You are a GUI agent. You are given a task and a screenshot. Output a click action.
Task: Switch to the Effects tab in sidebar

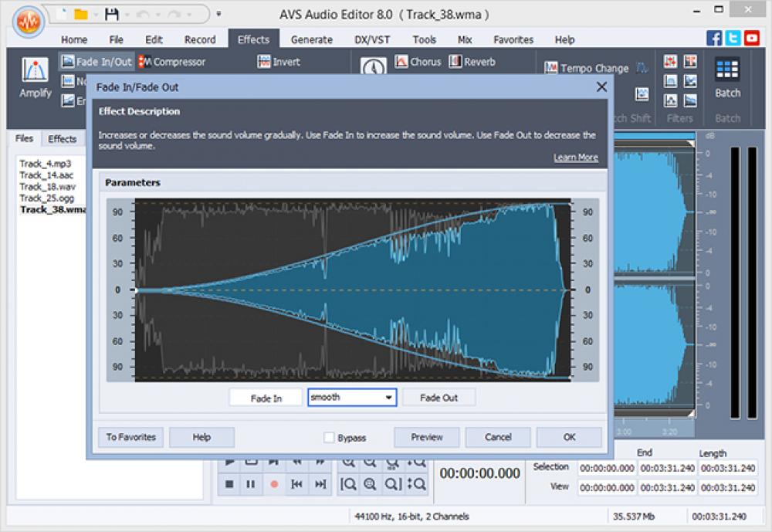coord(62,139)
